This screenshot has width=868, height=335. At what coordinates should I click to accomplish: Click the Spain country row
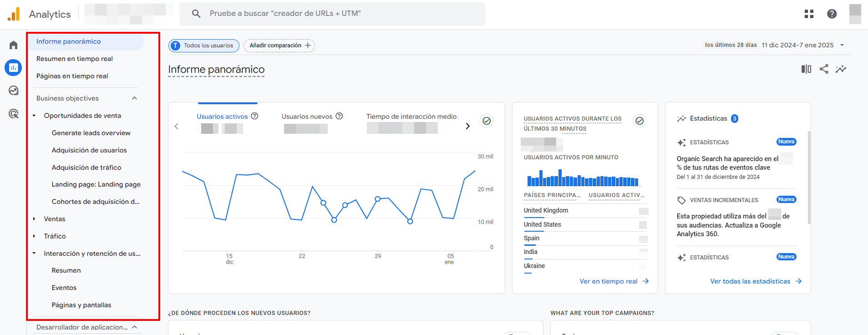click(x=586, y=239)
